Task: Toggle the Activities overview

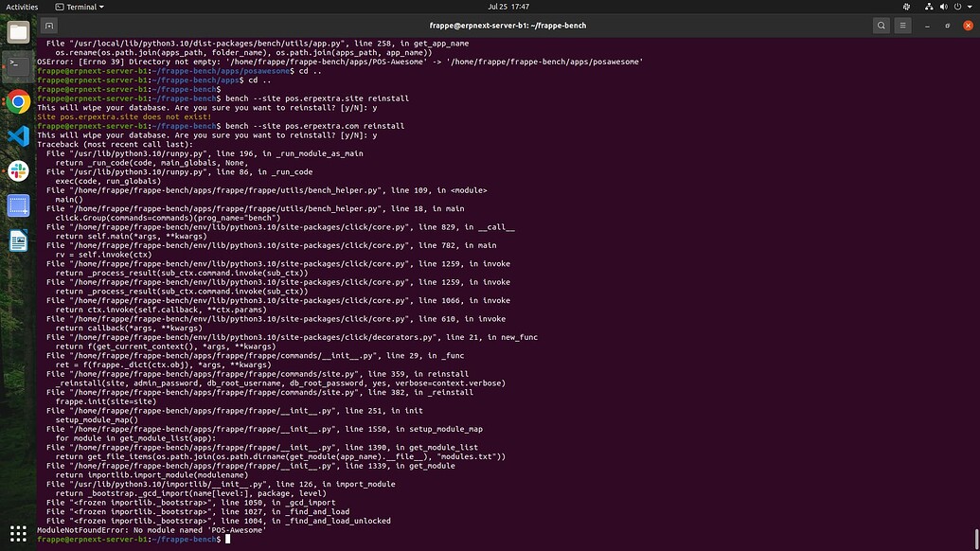Action: point(22,7)
